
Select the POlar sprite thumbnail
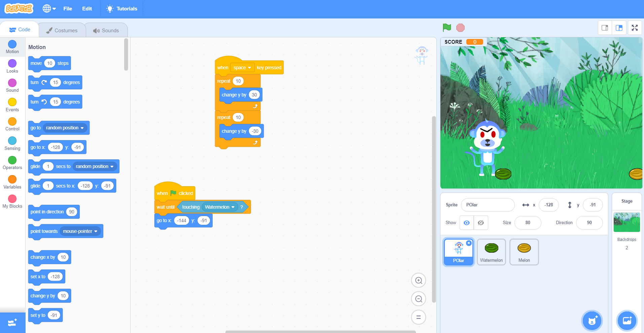click(459, 252)
